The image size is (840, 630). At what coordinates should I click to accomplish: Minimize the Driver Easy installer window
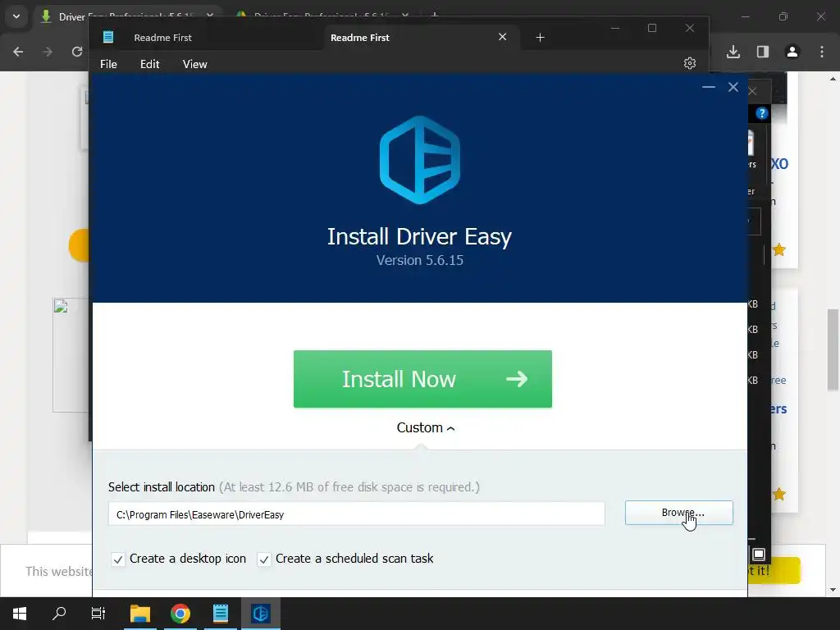709,87
